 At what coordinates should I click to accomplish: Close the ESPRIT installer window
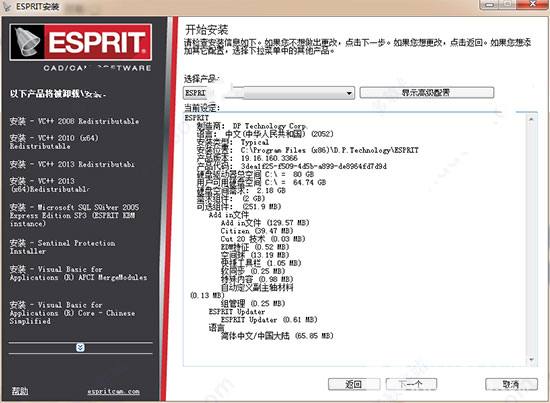532,5
